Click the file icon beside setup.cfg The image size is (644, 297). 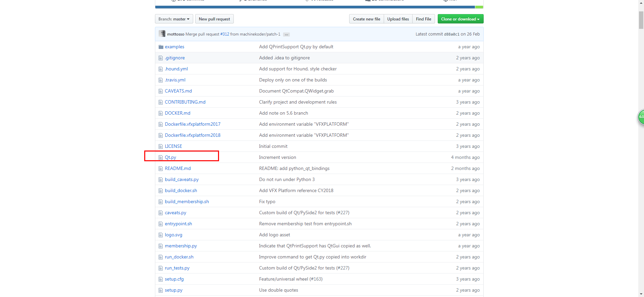pyautogui.click(x=160, y=279)
